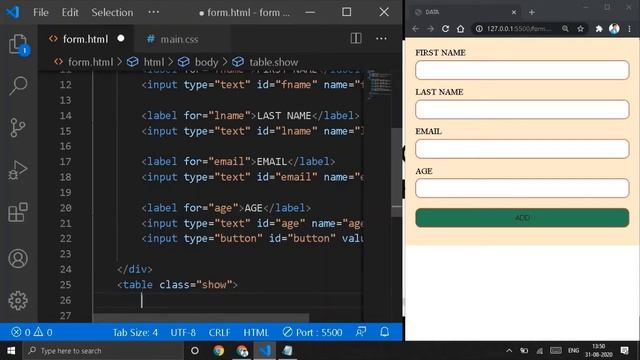
Task: Open the Chrome profile avatar
Action: tap(614, 29)
